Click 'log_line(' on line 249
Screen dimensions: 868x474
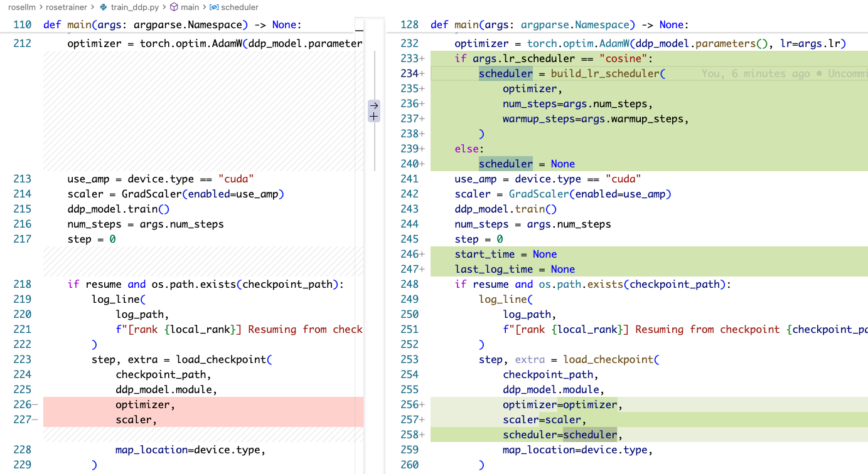(x=506, y=299)
